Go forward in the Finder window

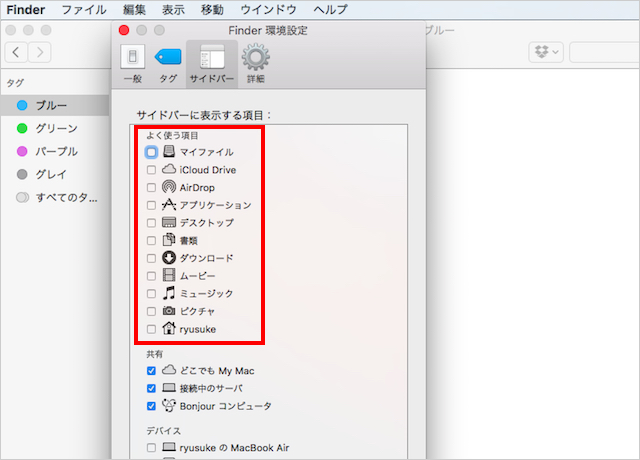(40, 52)
